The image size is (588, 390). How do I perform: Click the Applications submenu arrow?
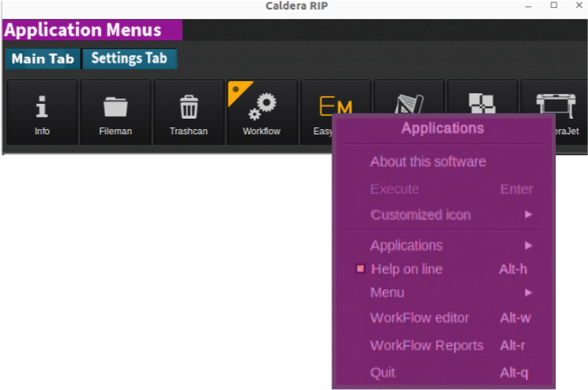(x=529, y=246)
